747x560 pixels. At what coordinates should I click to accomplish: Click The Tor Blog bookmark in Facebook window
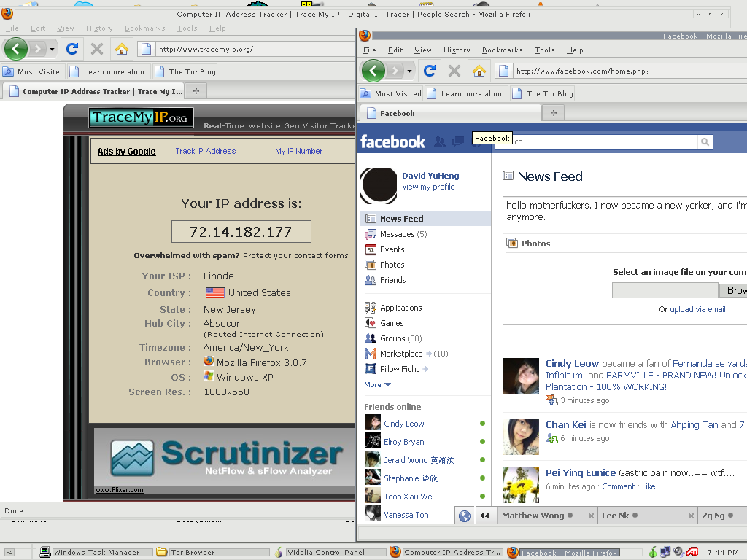coord(543,94)
